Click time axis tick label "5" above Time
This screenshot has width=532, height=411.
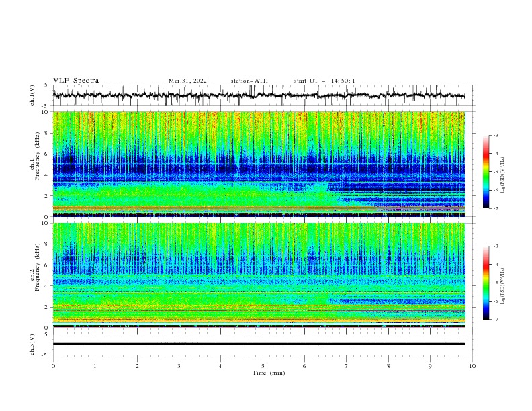coord(263,366)
